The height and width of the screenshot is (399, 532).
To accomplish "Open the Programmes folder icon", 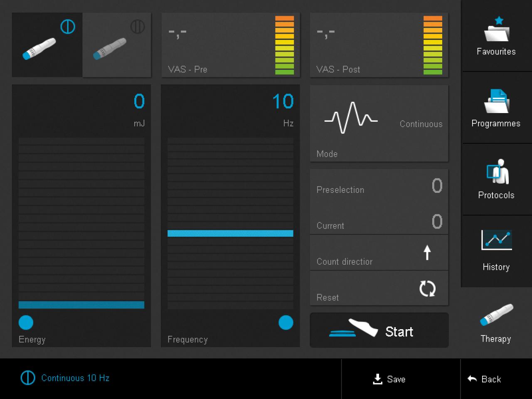I will (496, 101).
